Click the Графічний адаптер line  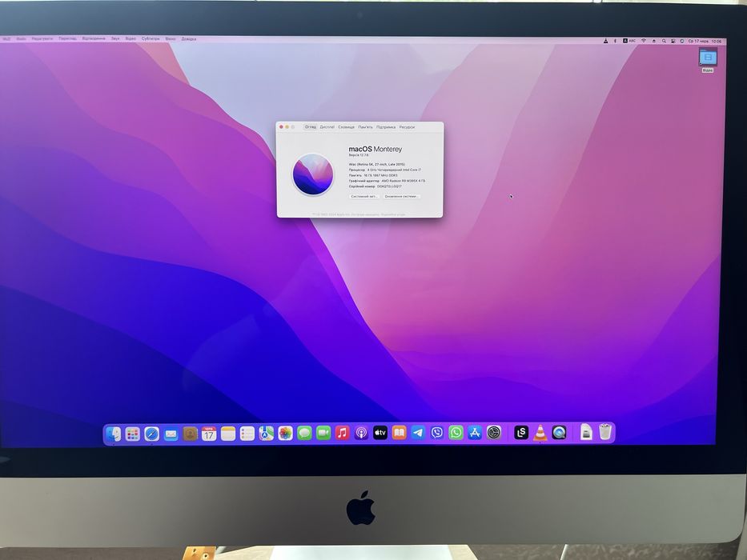tap(387, 181)
